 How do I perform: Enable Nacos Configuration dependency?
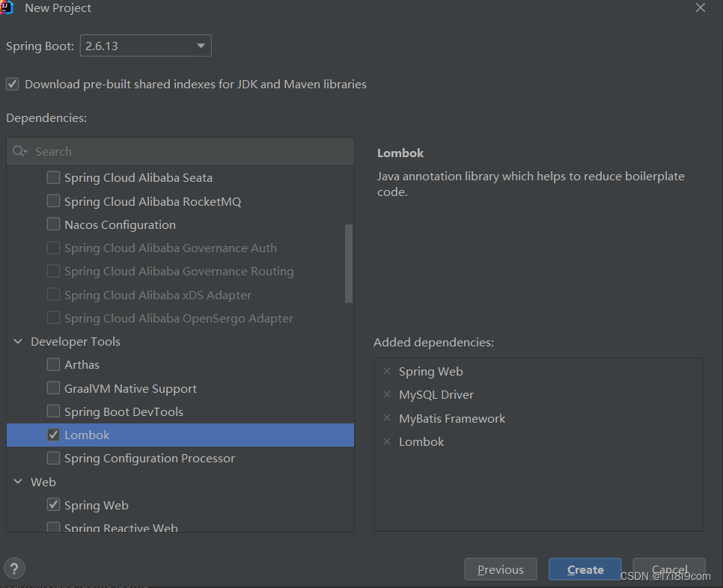(x=53, y=224)
